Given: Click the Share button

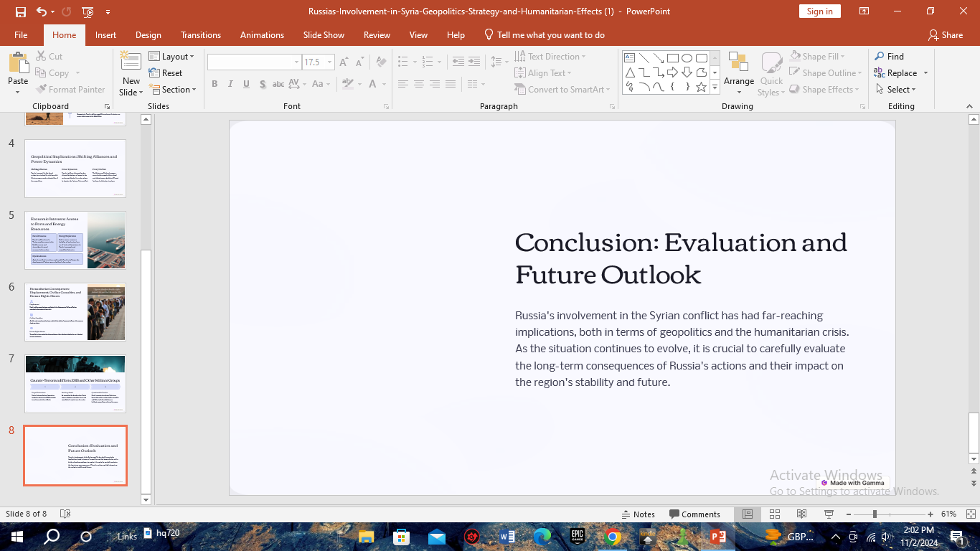Looking at the screenshot, I should pos(946,35).
